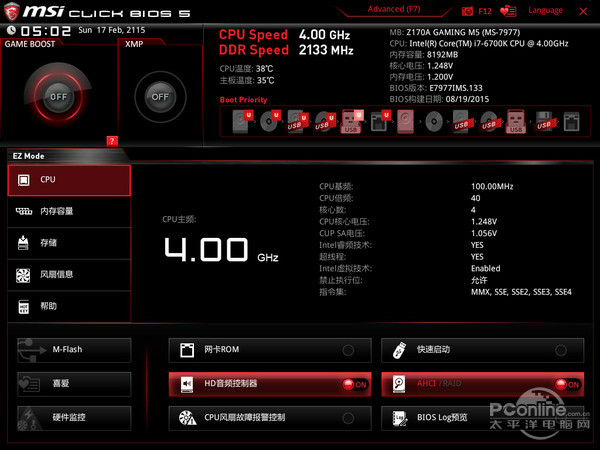This screenshot has height=450, width=600.
Task: Select the UEFI network boot device icon
Action: (x=380, y=121)
